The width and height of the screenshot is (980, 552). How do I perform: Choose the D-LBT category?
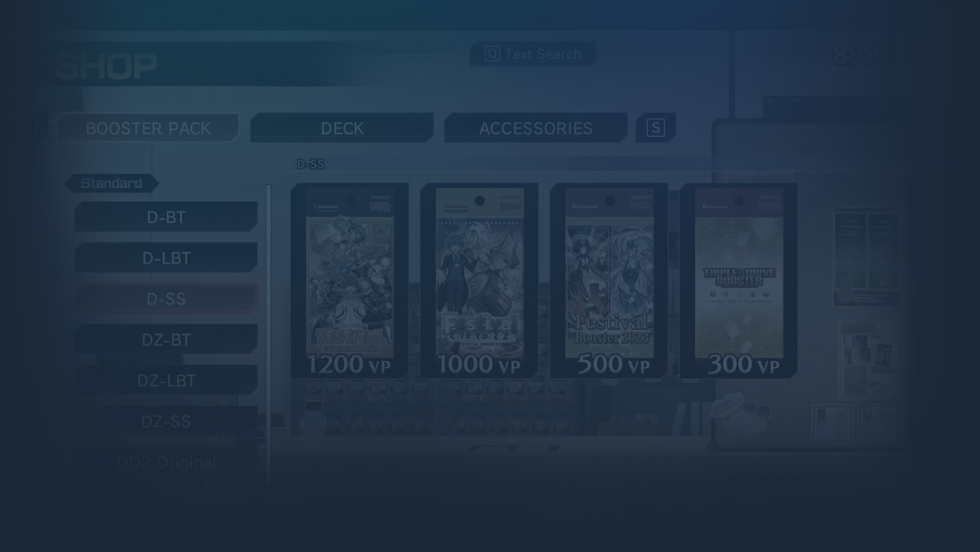tap(166, 258)
